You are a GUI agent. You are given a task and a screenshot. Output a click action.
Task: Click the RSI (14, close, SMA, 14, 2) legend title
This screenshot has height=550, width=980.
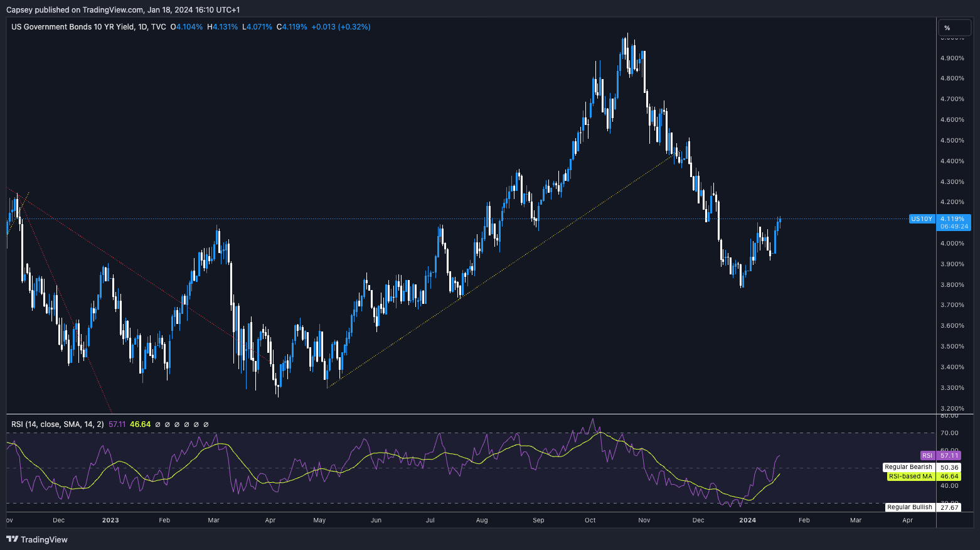tap(58, 424)
